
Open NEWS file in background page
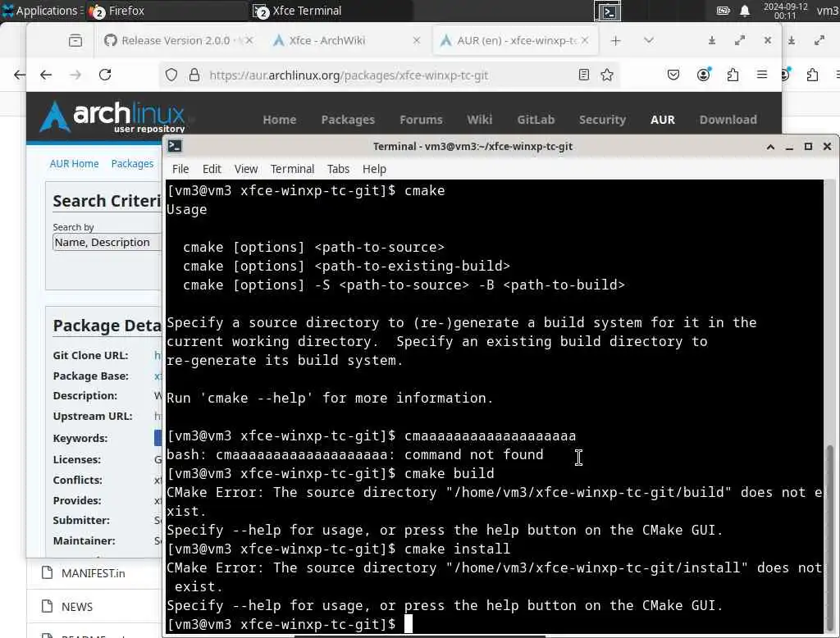[77, 607]
